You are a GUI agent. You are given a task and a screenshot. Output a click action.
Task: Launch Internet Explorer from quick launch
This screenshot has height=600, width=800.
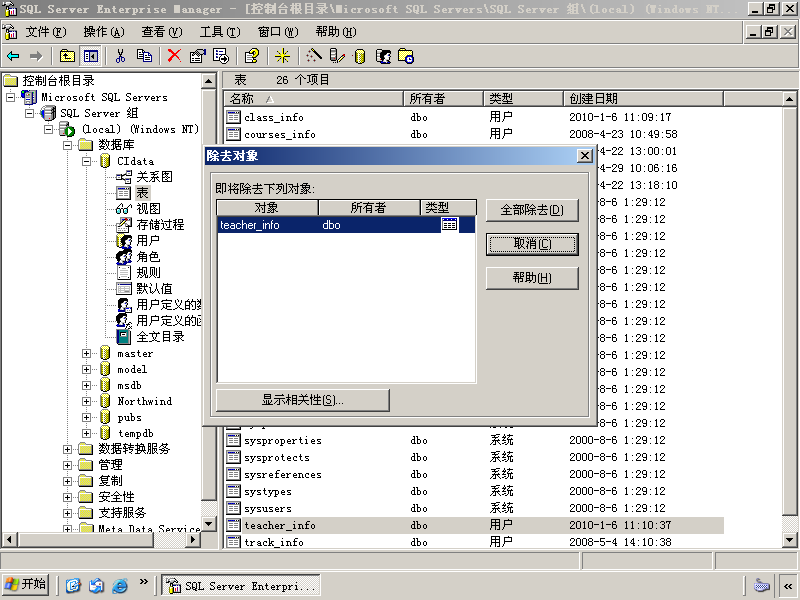[119, 585]
